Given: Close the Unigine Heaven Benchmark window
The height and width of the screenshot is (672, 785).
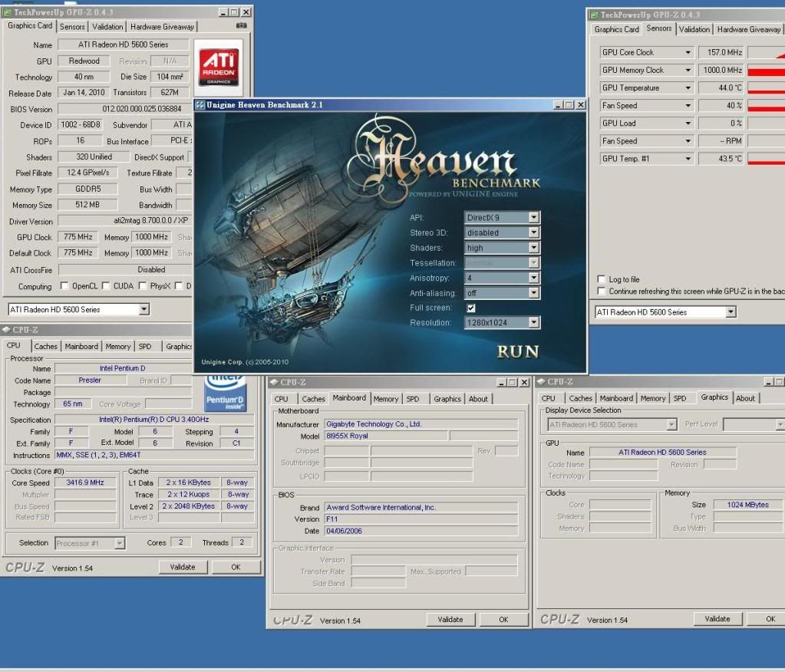Looking at the screenshot, I should (579, 104).
